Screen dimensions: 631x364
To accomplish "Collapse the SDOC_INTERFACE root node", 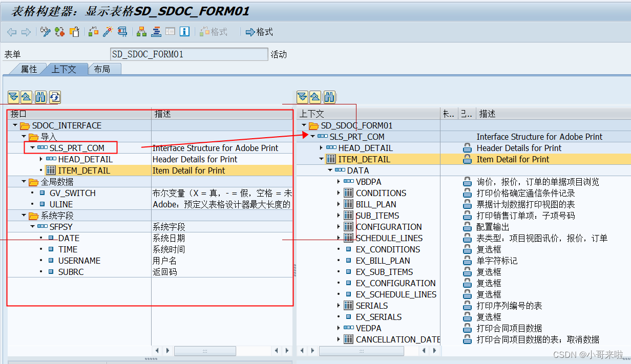I will (x=15, y=125).
